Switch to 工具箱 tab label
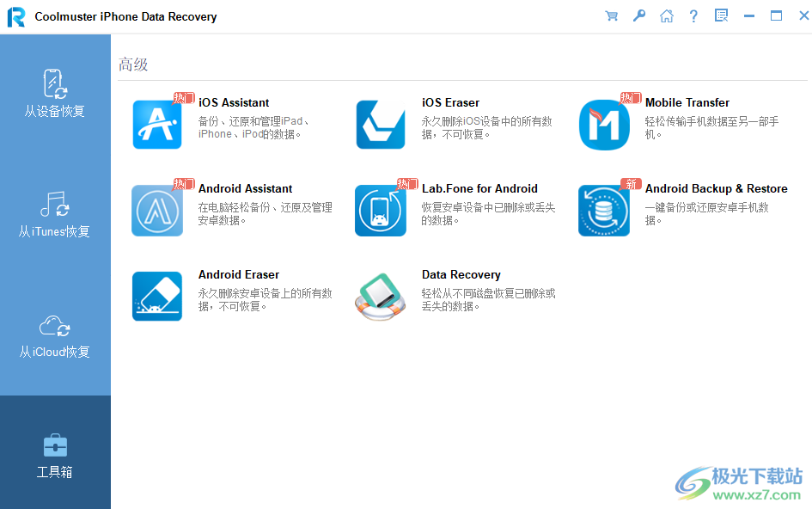The width and height of the screenshot is (812, 509). click(x=54, y=472)
